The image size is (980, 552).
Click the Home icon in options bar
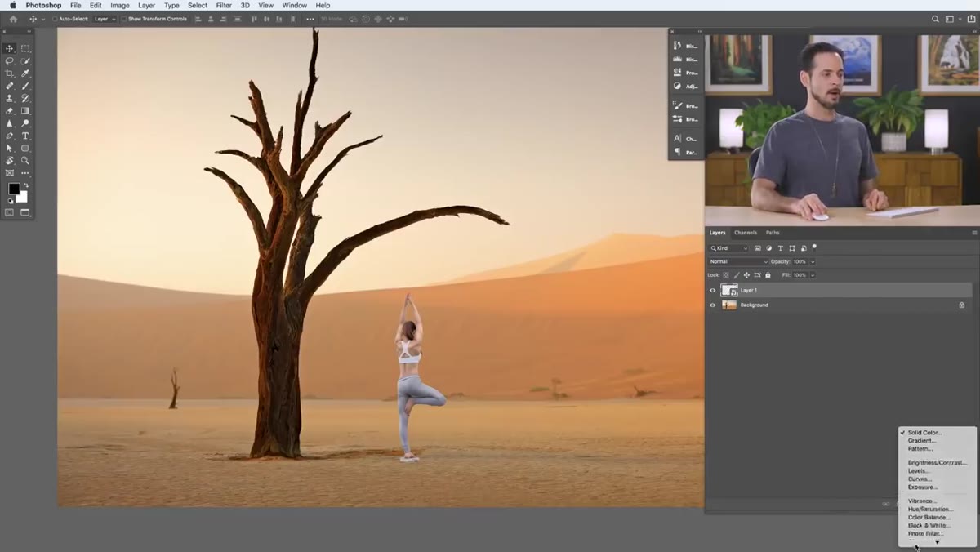pos(13,19)
